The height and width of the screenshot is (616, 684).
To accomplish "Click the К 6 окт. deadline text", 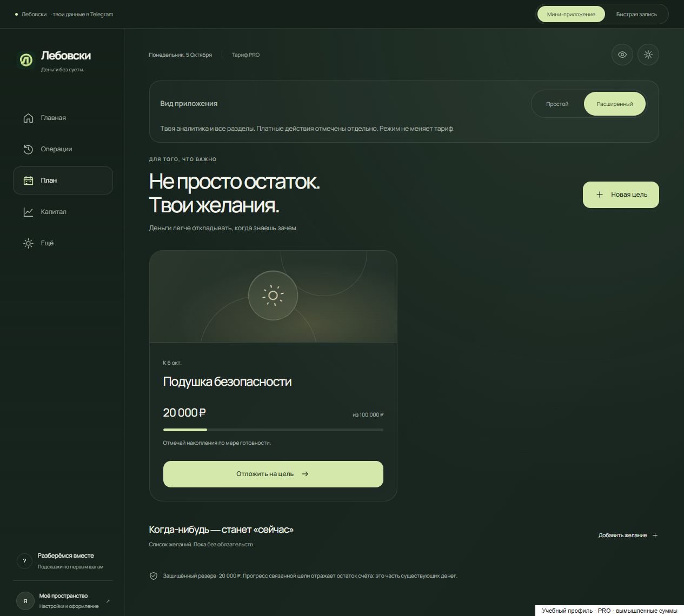I will click(x=172, y=363).
